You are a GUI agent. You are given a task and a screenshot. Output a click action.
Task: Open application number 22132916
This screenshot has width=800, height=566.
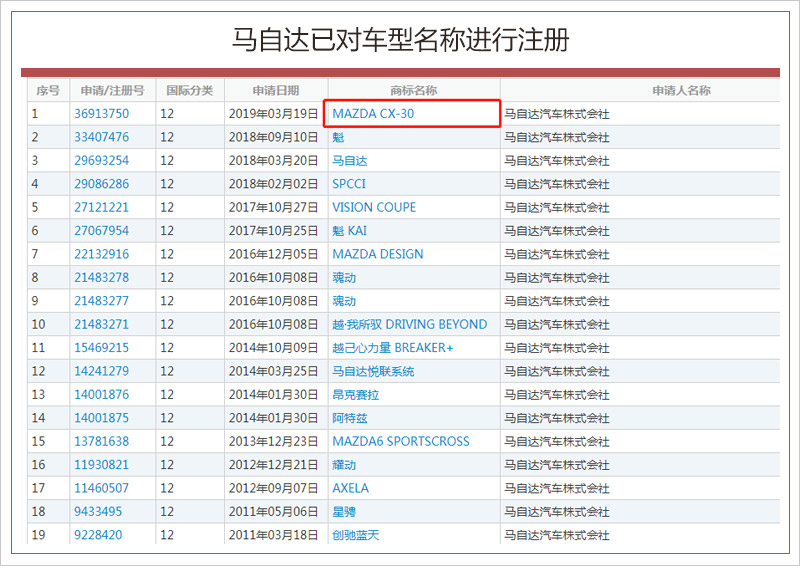(x=102, y=254)
